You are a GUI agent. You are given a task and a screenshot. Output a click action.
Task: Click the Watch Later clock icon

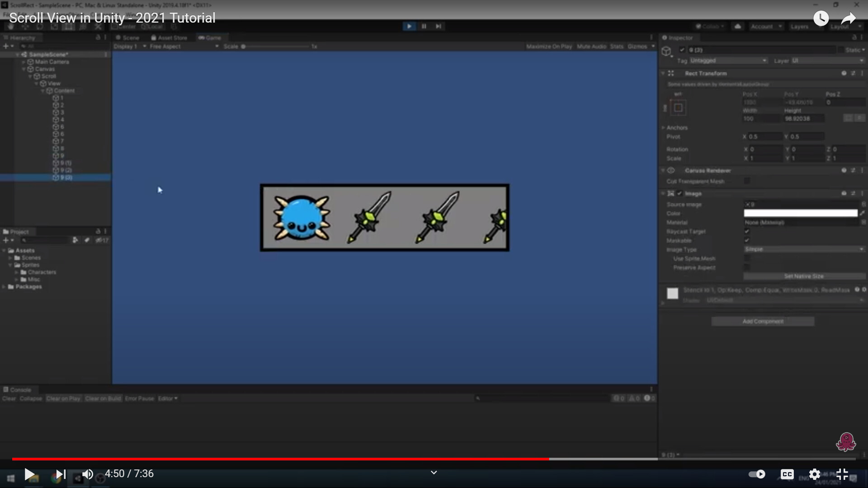tap(821, 19)
